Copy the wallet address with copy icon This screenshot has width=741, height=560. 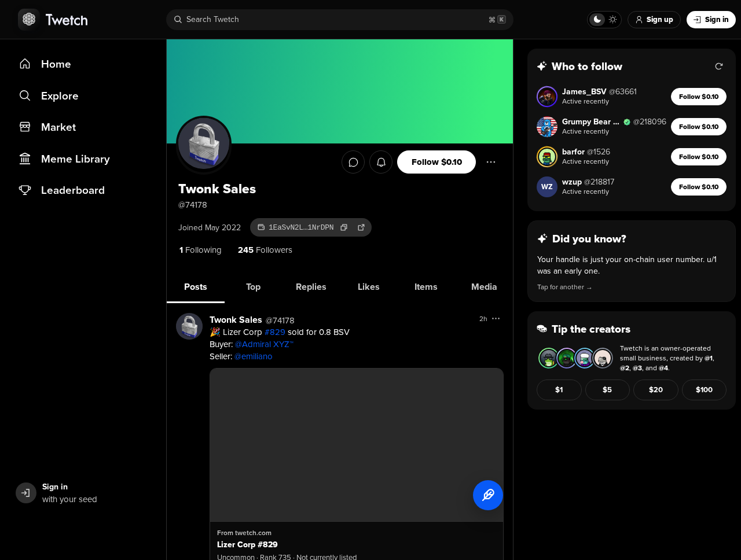344,227
